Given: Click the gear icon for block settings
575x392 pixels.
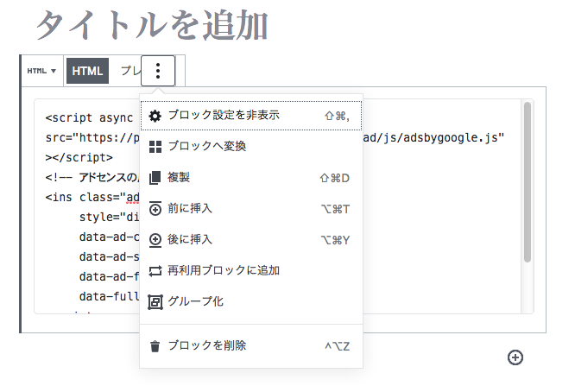Looking at the screenshot, I should (155, 116).
